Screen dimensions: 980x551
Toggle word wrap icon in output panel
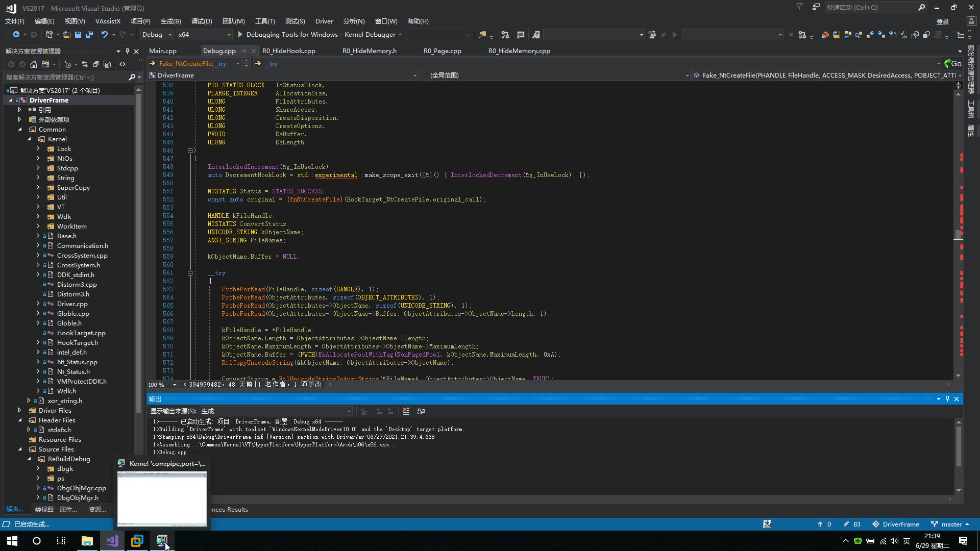(421, 411)
